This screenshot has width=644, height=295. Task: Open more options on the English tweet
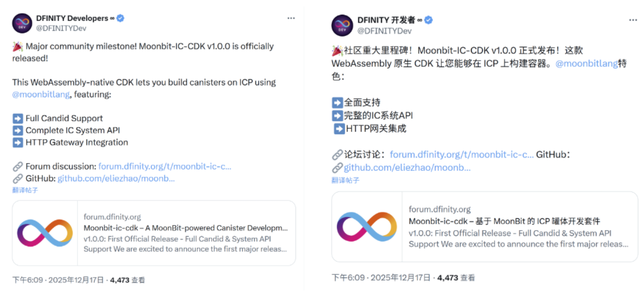click(291, 18)
